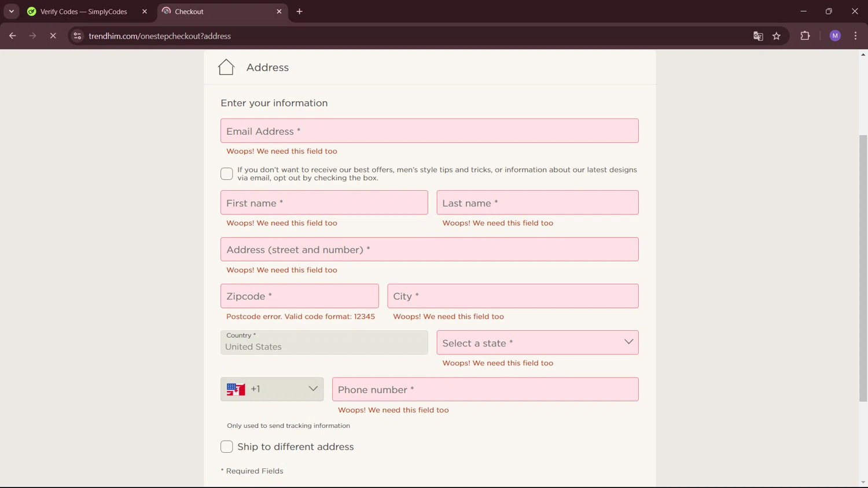Click the scrollbar down arrow
The width and height of the screenshot is (868, 488).
point(863,483)
